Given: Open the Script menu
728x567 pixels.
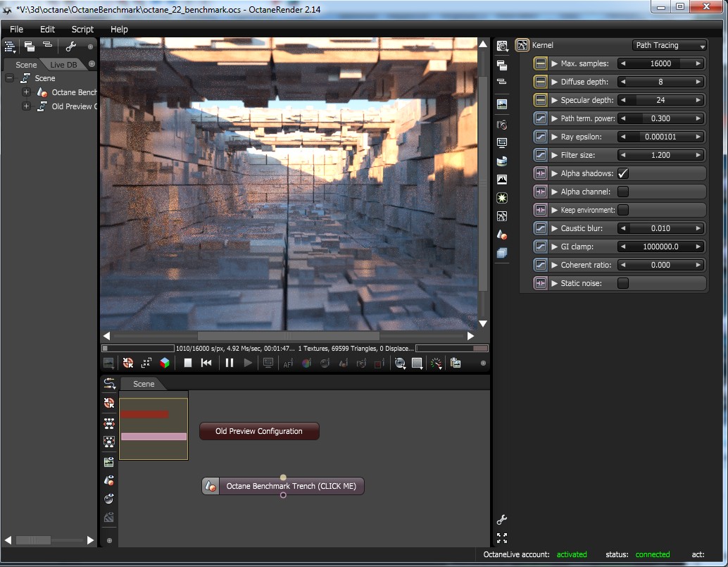Looking at the screenshot, I should click(82, 29).
